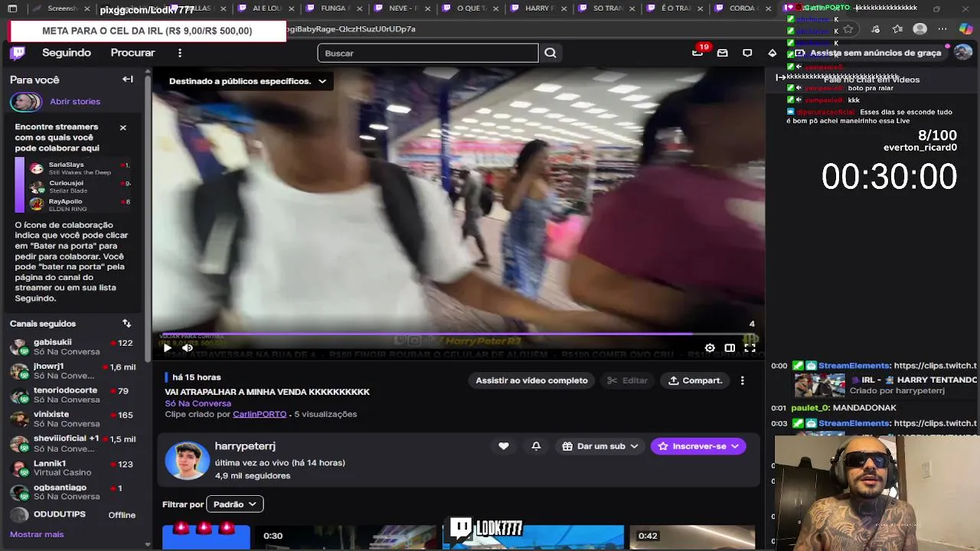The height and width of the screenshot is (551, 980).
Task: Open the whispers chat bubble icon
Action: coord(747,53)
